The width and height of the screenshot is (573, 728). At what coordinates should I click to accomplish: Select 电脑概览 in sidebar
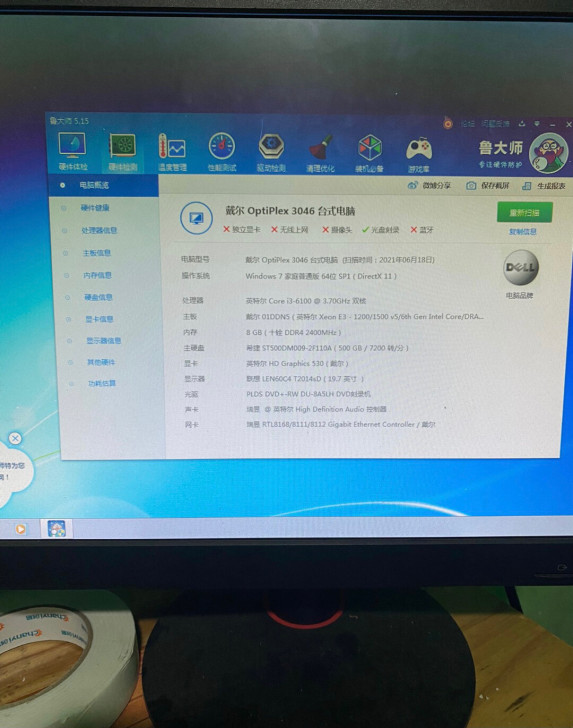tap(103, 185)
